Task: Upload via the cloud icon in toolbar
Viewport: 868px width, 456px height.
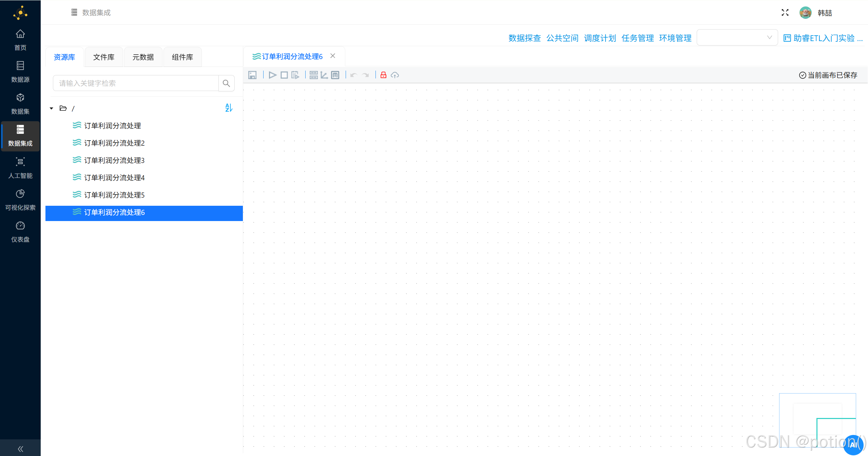Action: [395, 75]
